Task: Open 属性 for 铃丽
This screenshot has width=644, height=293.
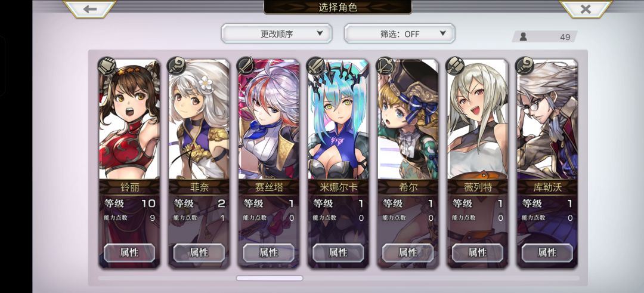Action: (129, 253)
